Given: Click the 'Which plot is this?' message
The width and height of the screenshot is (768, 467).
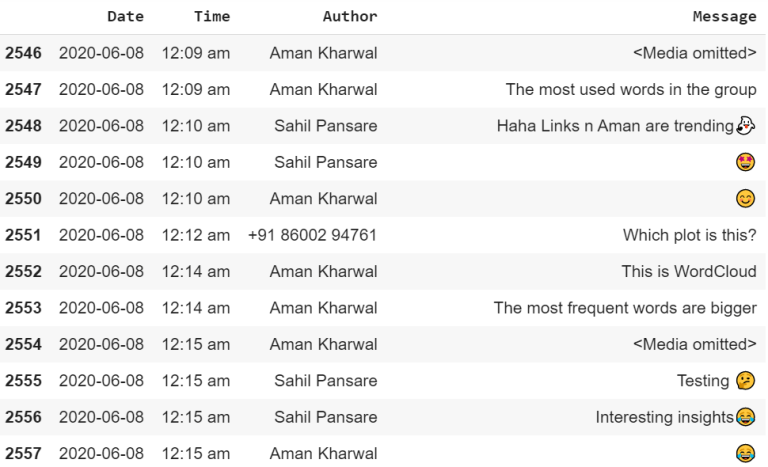Looking at the screenshot, I should pos(690,235).
